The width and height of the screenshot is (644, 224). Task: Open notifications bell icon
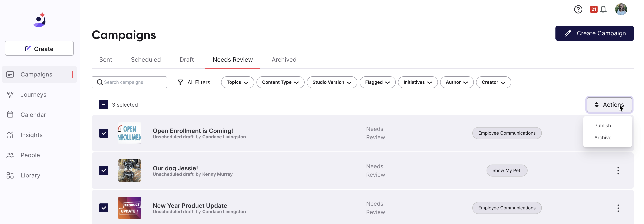pos(603,10)
